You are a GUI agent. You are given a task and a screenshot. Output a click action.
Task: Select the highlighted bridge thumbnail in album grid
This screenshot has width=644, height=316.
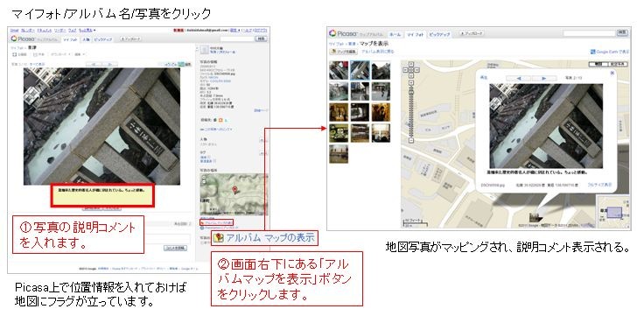coord(360,70)
